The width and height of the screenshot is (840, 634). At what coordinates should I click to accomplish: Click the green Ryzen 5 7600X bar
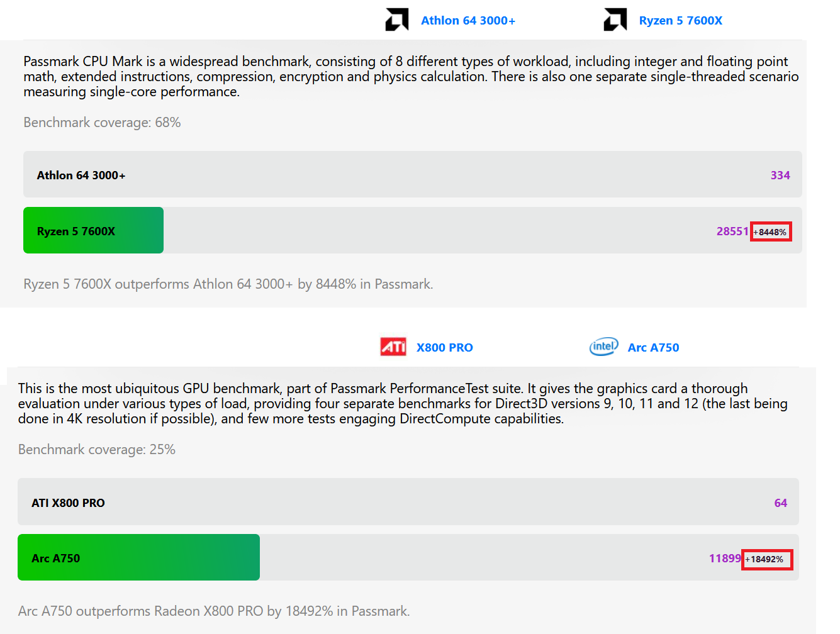(93, 231)
